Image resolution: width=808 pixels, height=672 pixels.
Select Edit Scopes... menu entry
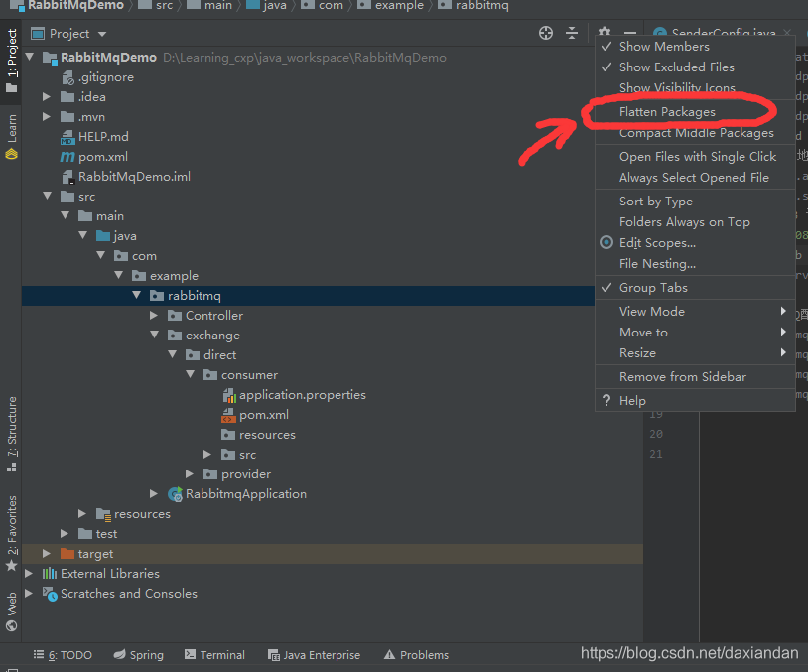pos(695,243)
